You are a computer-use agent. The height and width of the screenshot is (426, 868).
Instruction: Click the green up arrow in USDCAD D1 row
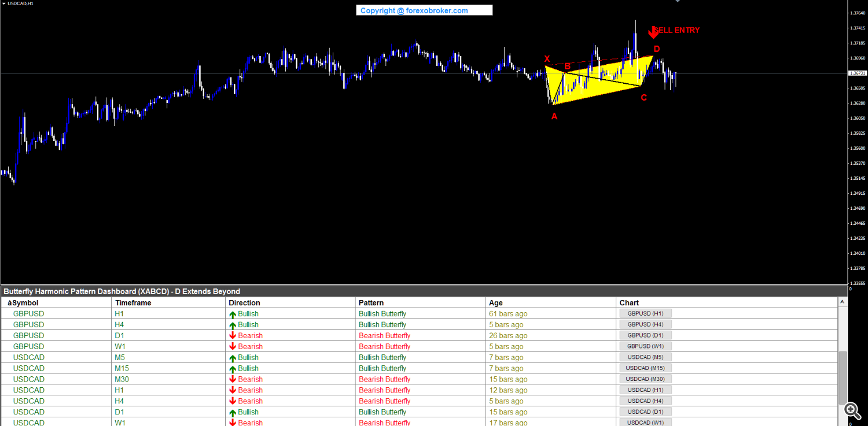point(233,412)
